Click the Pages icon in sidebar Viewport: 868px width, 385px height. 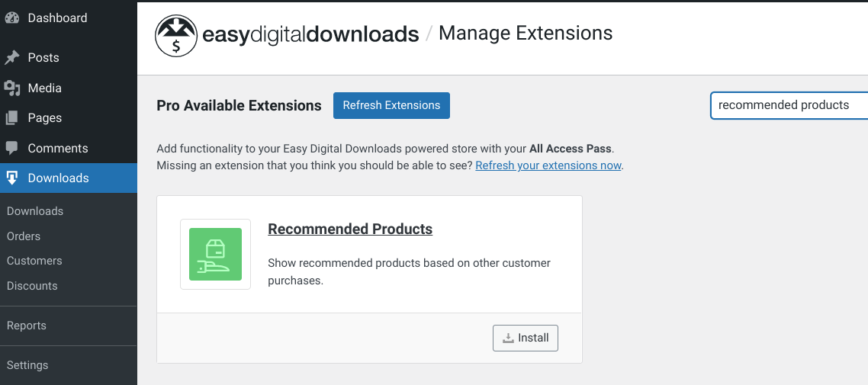click(x=11, y=118)
